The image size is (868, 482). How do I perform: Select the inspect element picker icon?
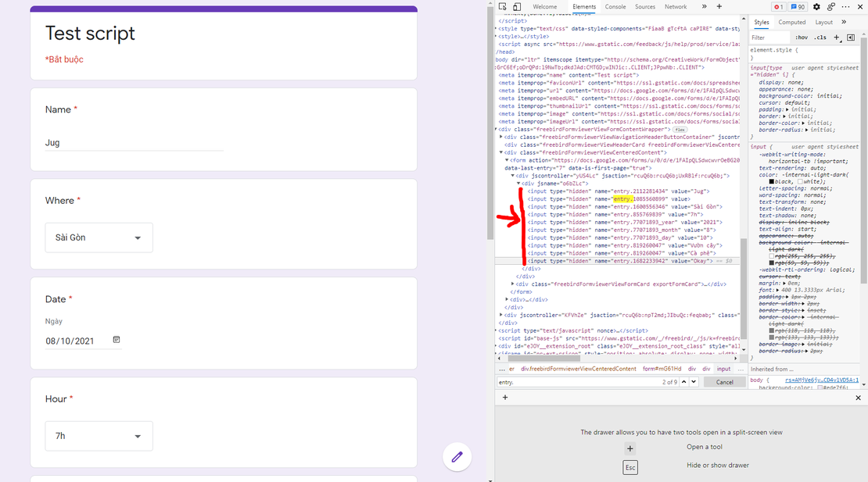(503, 6)
